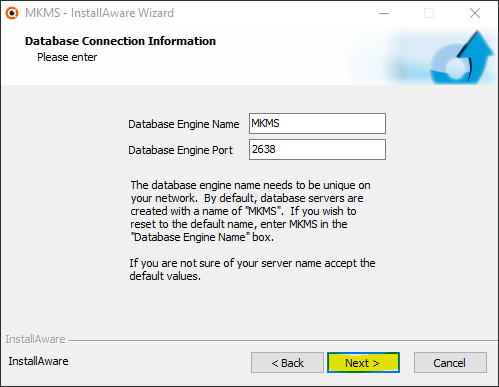Click the 'The database engine name needs' paragraph
The height and width of the screenshot is (387, 499).
tap(250, 211)
